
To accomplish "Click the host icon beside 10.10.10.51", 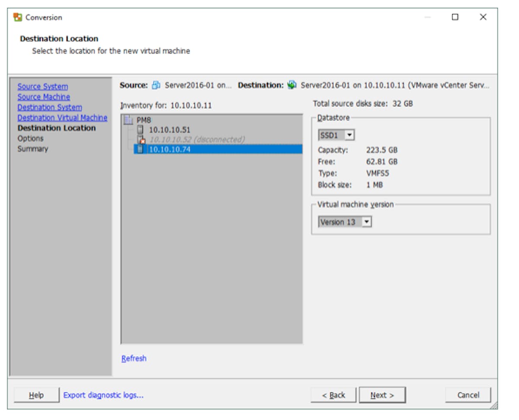I will point(140,130).
